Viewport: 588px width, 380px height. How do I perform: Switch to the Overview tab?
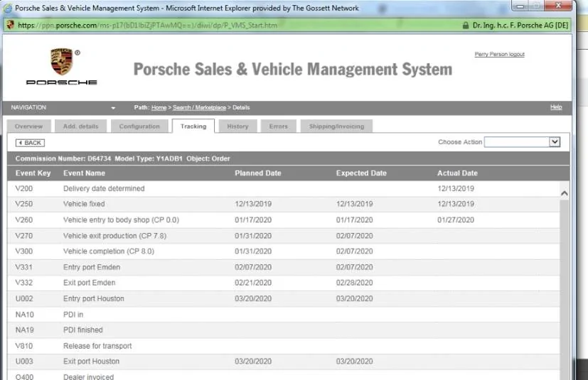tap(28, 126)
